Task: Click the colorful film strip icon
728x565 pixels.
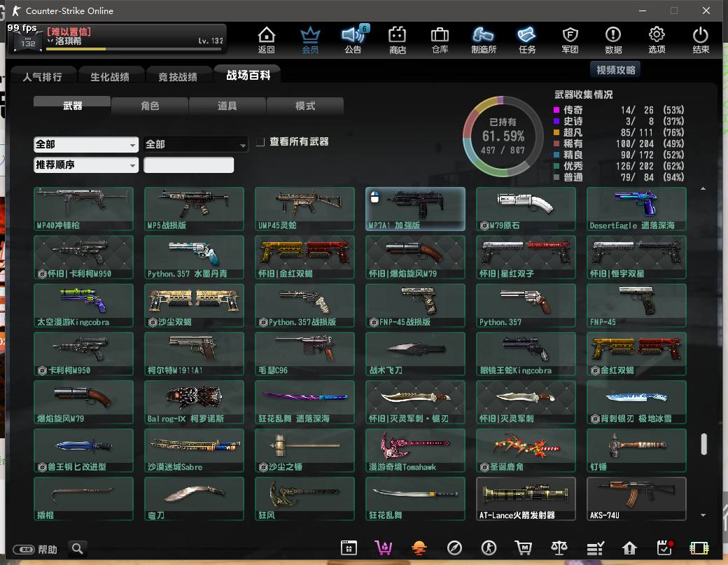Action: tap(699, 548)
